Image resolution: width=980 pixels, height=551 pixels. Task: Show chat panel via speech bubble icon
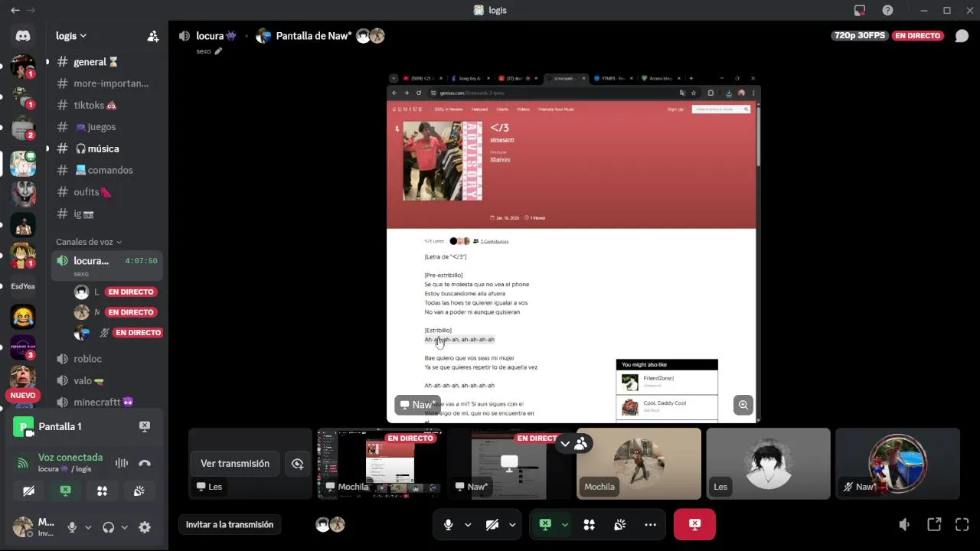[962, 36]
